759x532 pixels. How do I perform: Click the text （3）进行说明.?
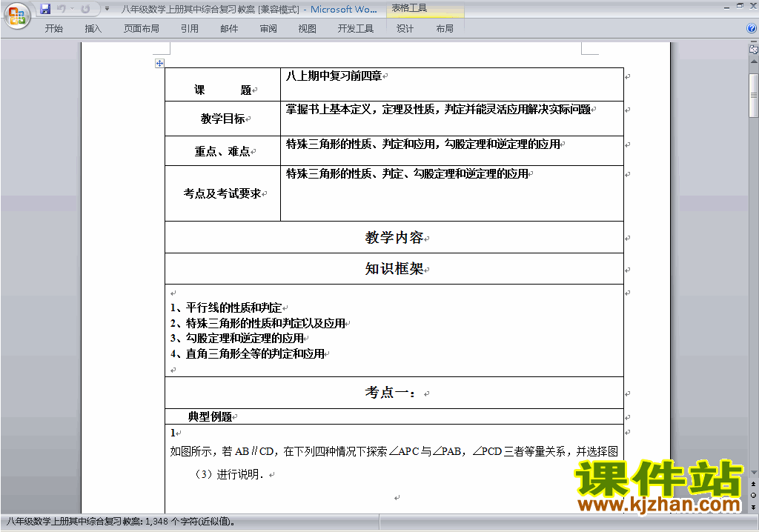228,474
